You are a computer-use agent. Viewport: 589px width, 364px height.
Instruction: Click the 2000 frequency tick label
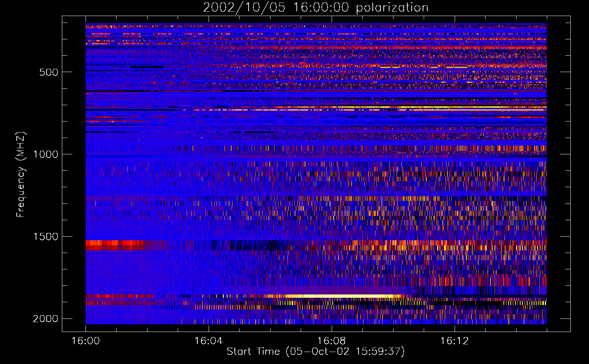[46, 319]
